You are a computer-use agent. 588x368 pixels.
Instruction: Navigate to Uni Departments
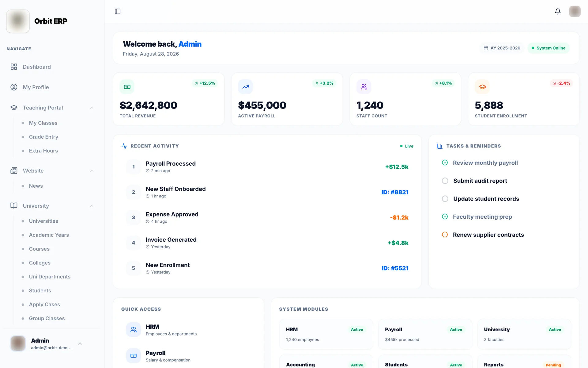[50, 277]
